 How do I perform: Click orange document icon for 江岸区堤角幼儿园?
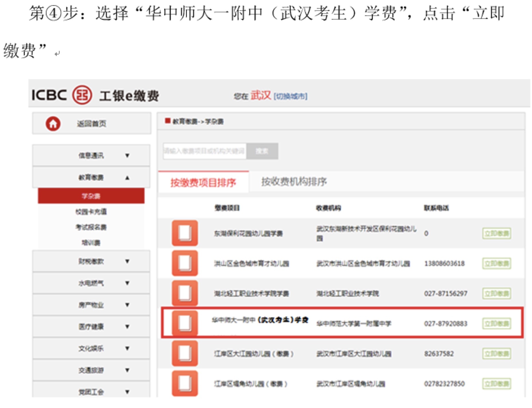pyautogui.click(x=185, y=383)
